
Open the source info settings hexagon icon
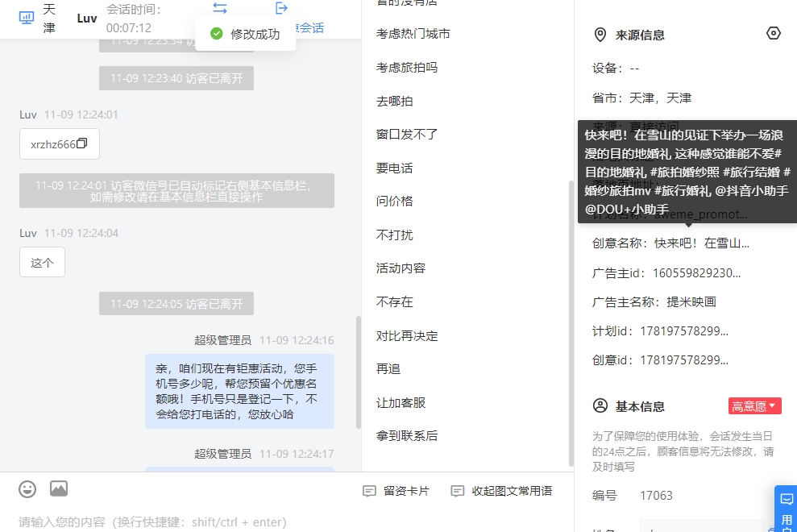tap(773, 34)
